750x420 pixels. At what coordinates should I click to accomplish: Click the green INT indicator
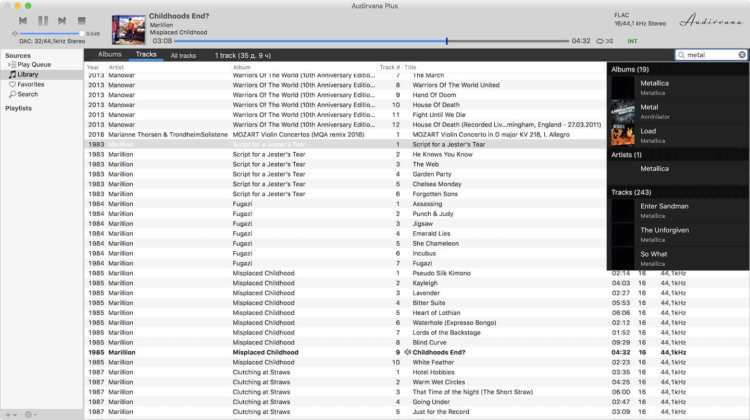[632, 41]
